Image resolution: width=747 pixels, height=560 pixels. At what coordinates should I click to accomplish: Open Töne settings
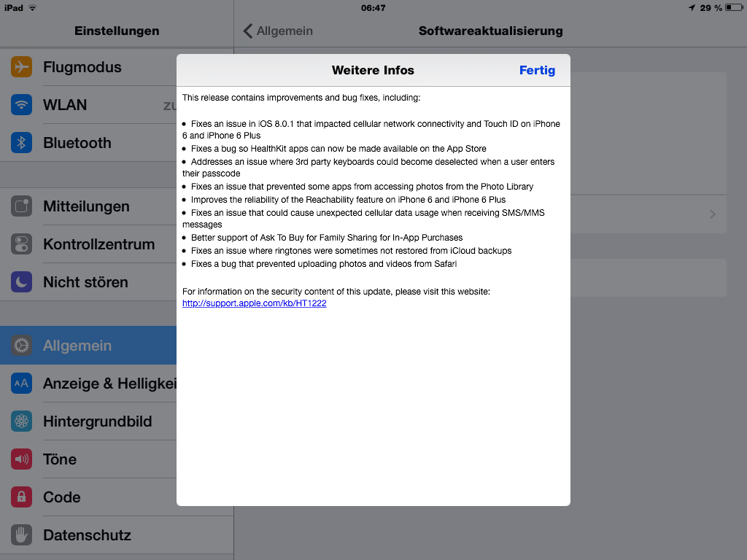coord(88,459)
